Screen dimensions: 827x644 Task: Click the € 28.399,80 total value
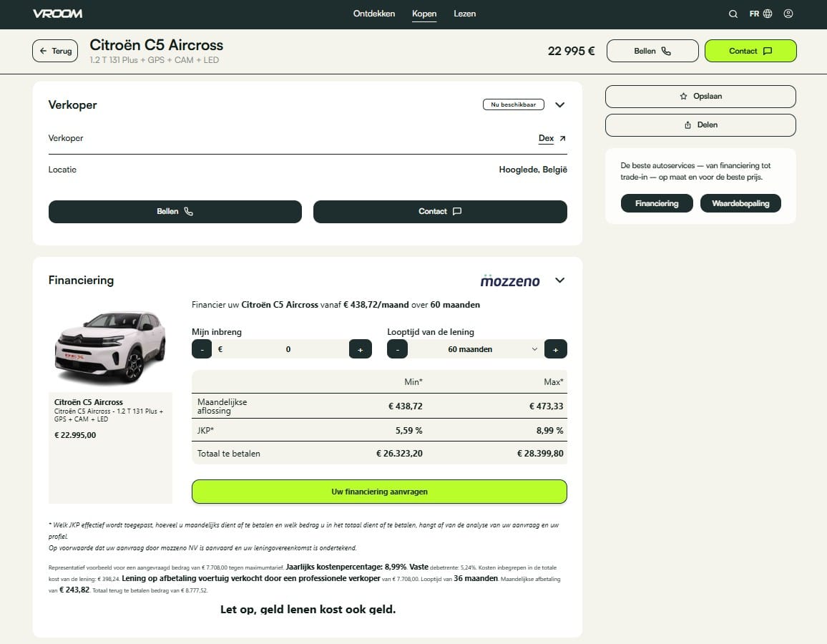[x=540, y=453]
